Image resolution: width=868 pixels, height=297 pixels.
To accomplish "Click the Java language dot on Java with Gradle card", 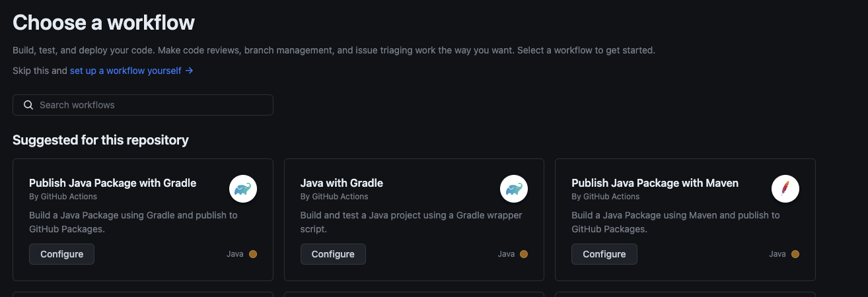I will pos(524,254).
